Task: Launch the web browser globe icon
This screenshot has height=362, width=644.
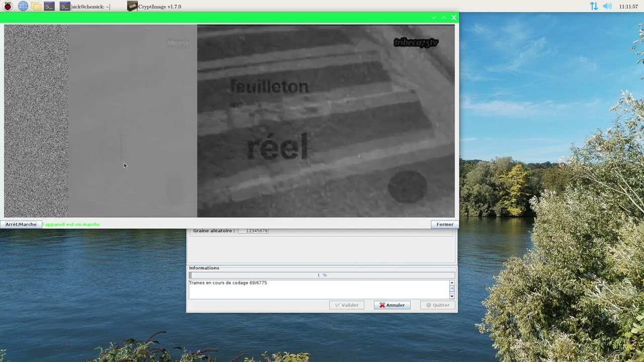Action: coord(23,6)
